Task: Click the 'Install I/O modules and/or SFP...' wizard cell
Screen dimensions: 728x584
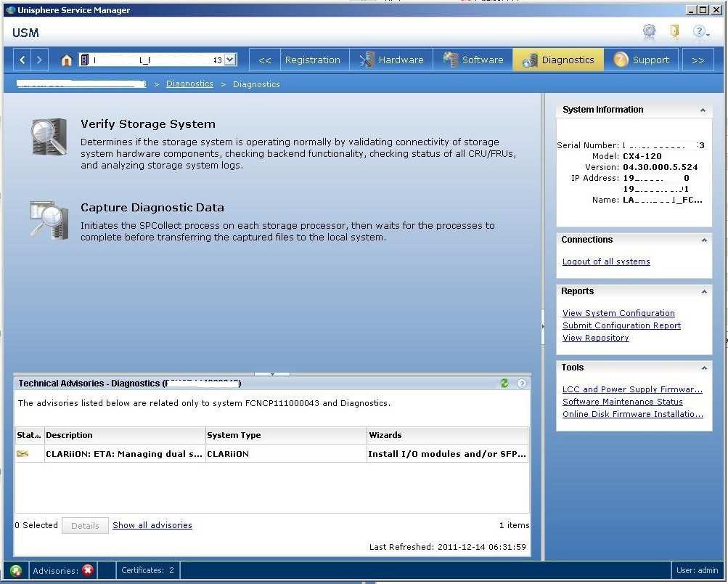Action: [x=447, y=454]
